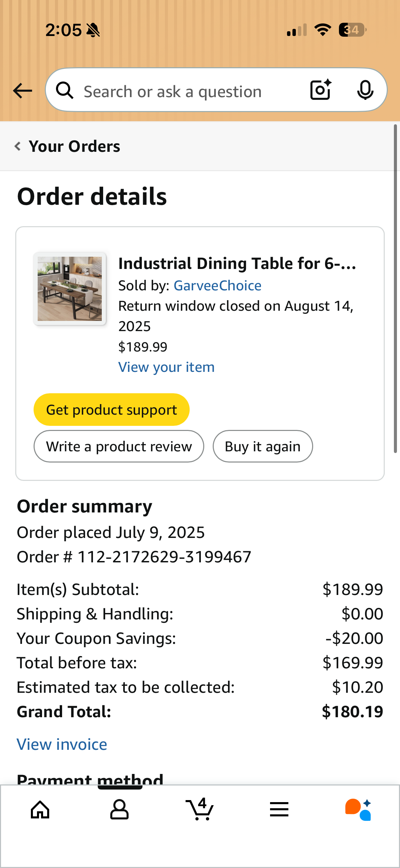Go to Home tab

coord(40,810)
